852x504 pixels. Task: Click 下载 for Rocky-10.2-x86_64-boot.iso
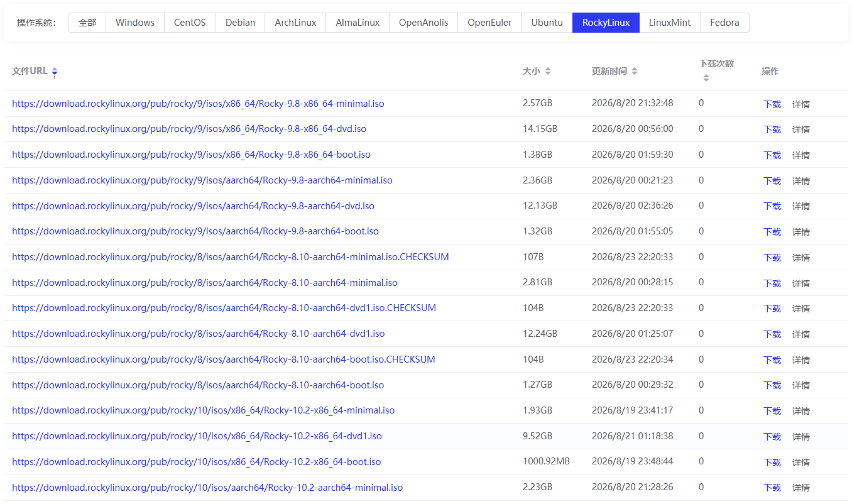[772, 463]
